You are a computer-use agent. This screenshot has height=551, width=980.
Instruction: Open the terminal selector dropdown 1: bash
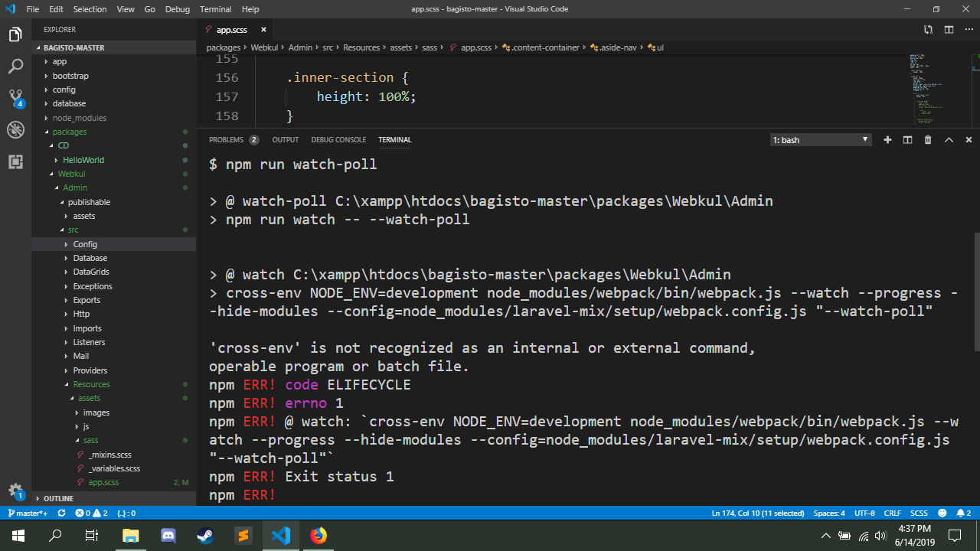[821, 140]
